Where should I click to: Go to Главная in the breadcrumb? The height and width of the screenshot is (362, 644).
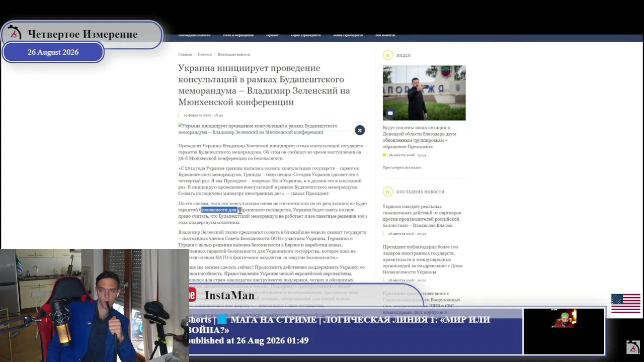click(185, 54)
